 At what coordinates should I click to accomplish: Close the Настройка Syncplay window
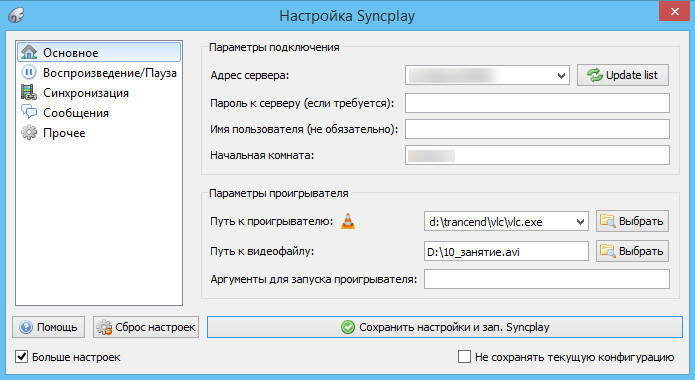[674, 12]
